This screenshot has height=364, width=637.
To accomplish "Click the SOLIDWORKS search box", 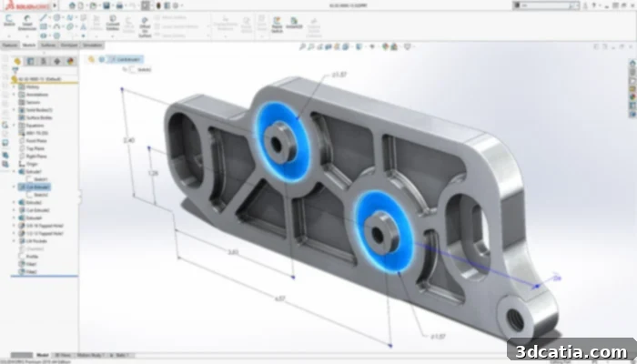I will (546, 5).
